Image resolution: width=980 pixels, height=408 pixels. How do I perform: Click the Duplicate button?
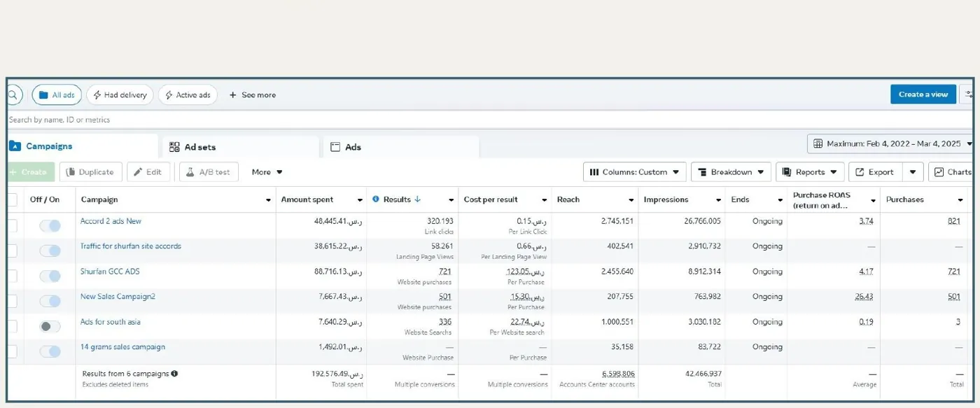tap(91, 172)
